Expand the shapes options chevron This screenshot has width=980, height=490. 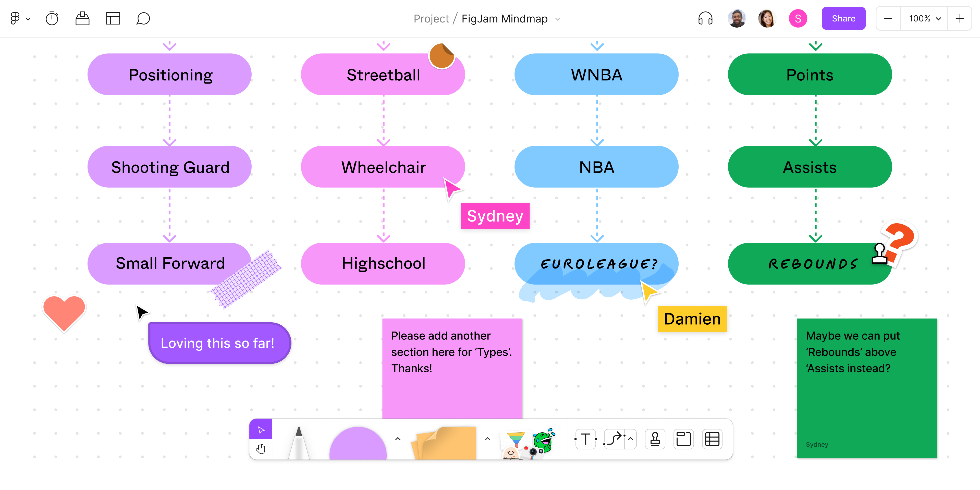pyautogui.click(x=398, y=439)
